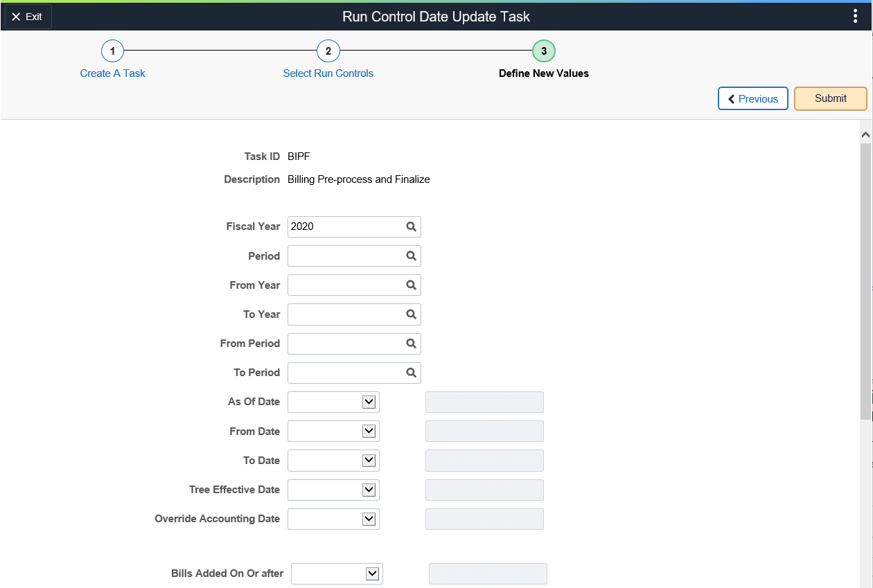
Task: Open the To Period lookup magnifier
Action: coord(411,373)
